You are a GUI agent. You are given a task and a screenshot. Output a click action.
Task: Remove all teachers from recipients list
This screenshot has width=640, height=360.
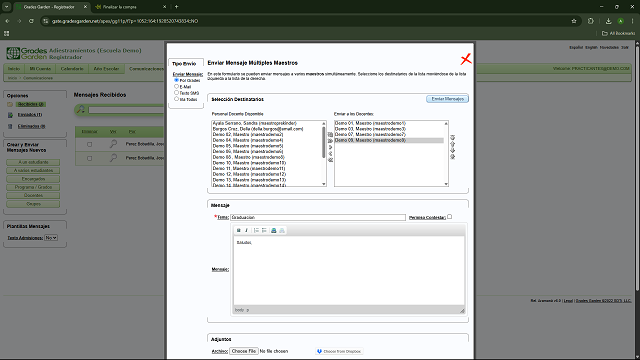coord(330,160)
